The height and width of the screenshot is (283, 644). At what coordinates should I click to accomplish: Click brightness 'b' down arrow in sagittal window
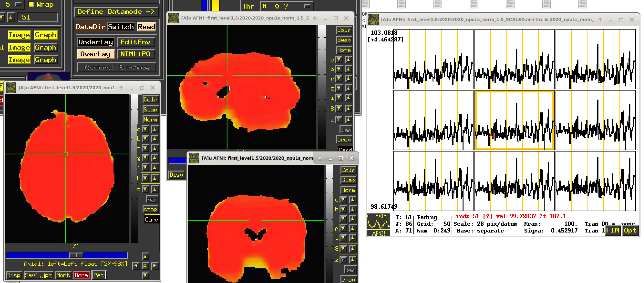[x=339, y=69]
